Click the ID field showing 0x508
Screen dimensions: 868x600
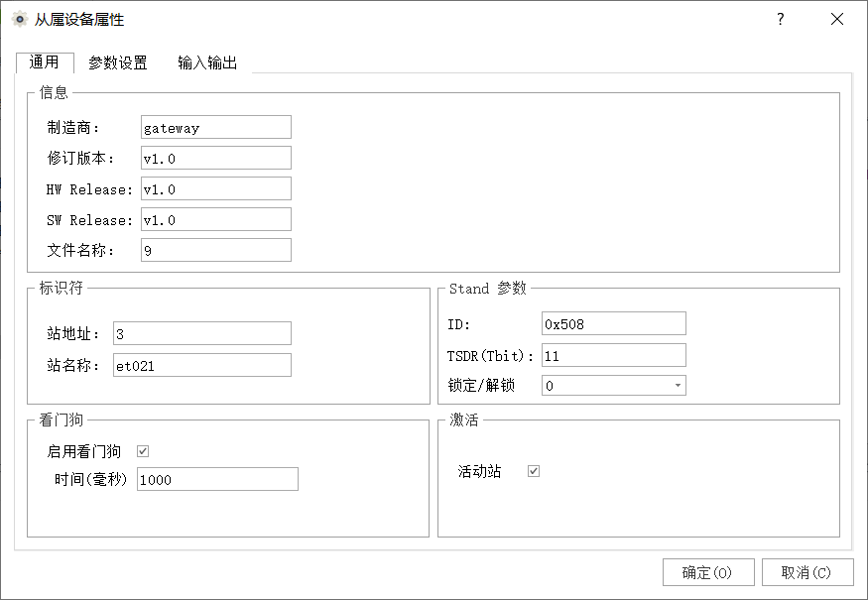point(613,323)
